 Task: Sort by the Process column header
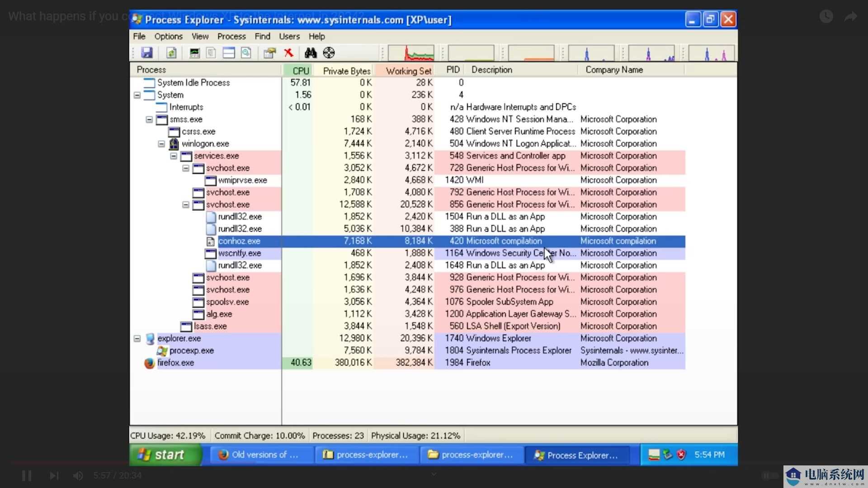(x=206, y=70)
